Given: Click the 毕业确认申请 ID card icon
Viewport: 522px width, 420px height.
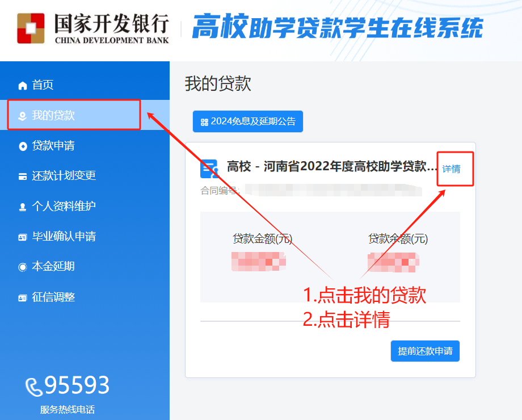Looking at the screenshot, I should 22,237.
